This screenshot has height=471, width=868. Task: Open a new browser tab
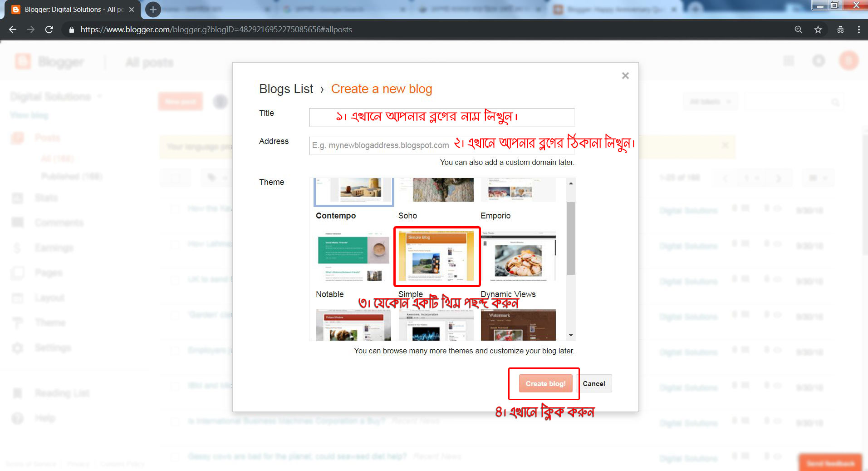153,10
